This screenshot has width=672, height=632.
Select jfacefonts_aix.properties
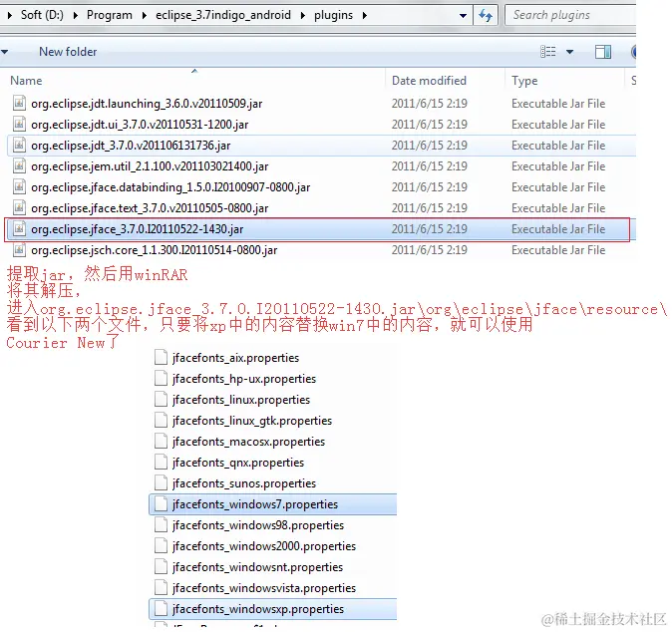pos(235,358)
